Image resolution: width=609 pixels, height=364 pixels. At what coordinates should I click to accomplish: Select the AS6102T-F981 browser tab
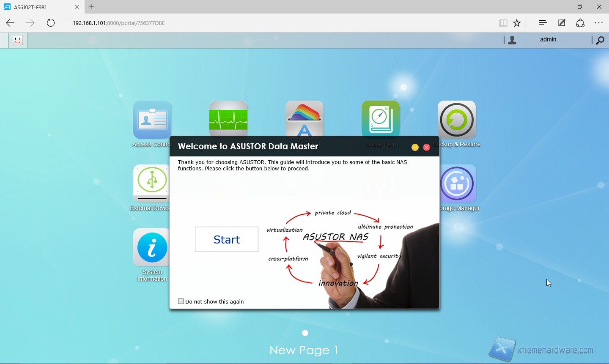(x=40, y=7)
